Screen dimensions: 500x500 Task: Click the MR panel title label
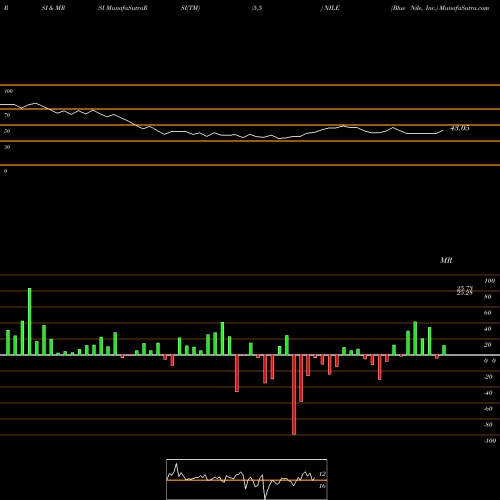(x=446, y=260)
